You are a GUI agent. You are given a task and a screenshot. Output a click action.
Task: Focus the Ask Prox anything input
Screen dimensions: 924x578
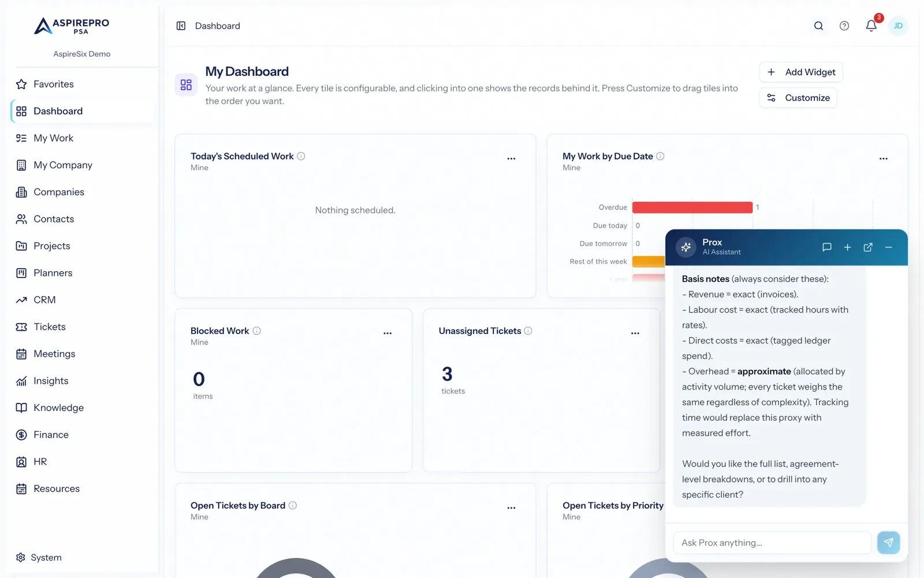click(772, 543)
